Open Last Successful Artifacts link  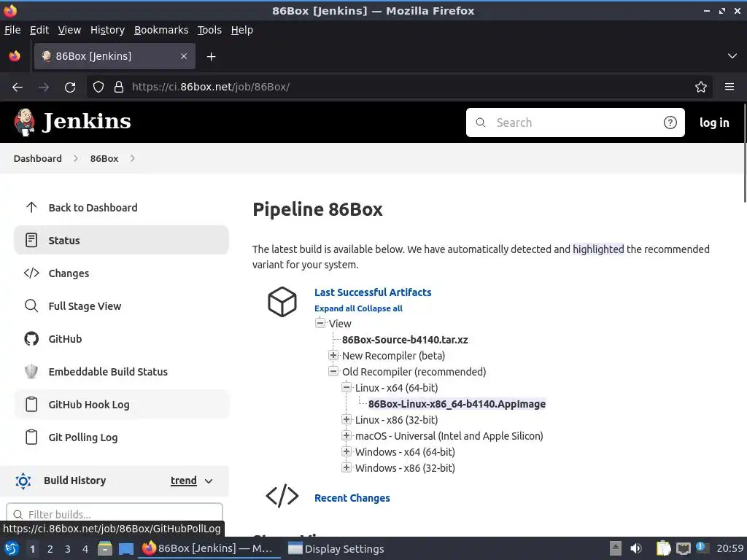[x=373, y=292]
